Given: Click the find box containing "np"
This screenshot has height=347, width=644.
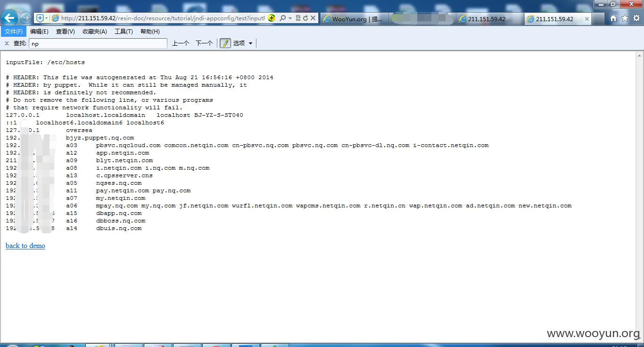Looking at the screenshot, I should tap(98, 43).
